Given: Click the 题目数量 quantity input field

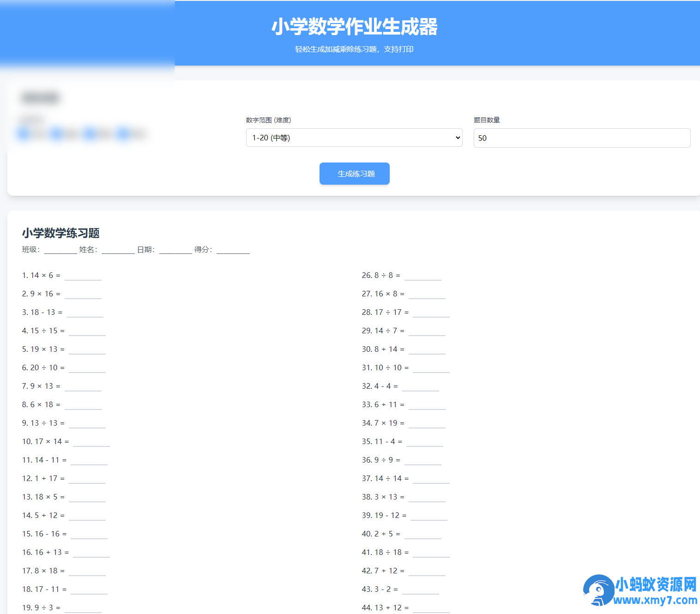Looking at the screenshot, I should [581, 138].
